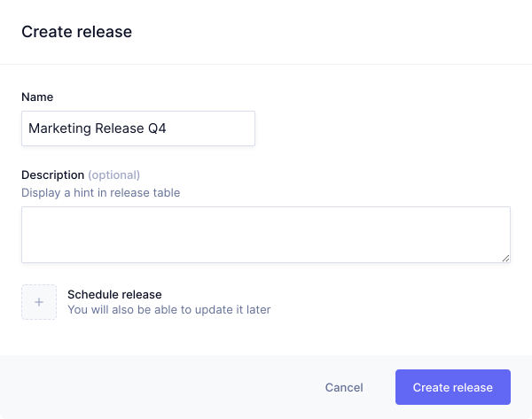Viewport: 532px width, 419px height.
Task: Click the Name field label
Action: [x=37, y=97]
